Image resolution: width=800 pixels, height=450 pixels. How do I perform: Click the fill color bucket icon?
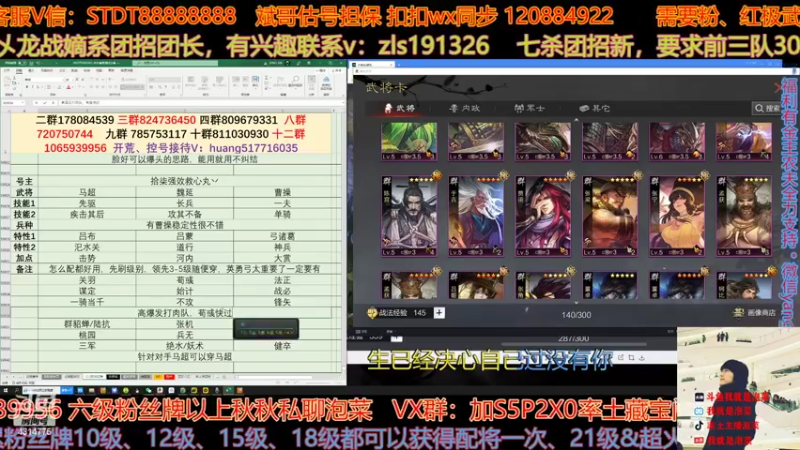[59, 87]
